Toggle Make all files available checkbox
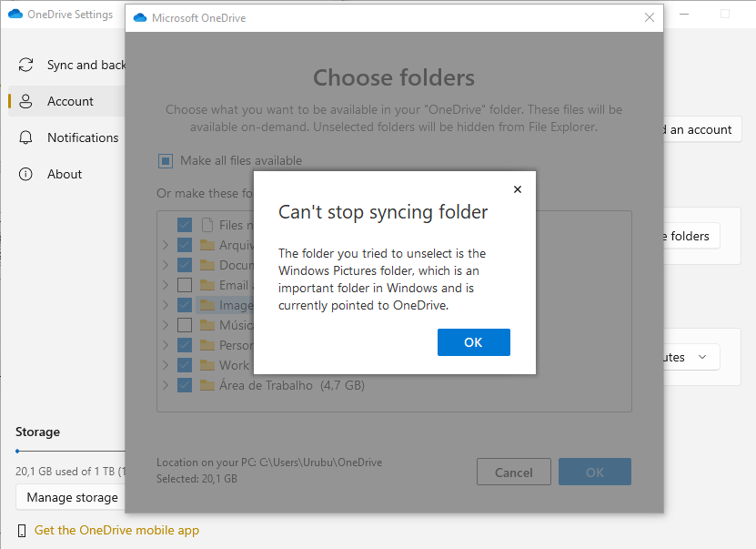756x549 pixels. (166, 160)
